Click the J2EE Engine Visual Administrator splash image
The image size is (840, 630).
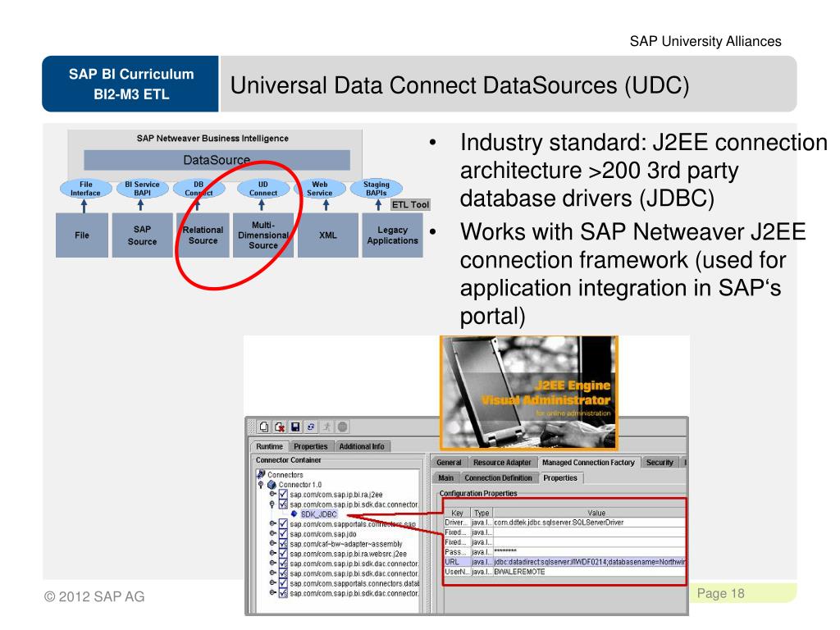point(529,393)
